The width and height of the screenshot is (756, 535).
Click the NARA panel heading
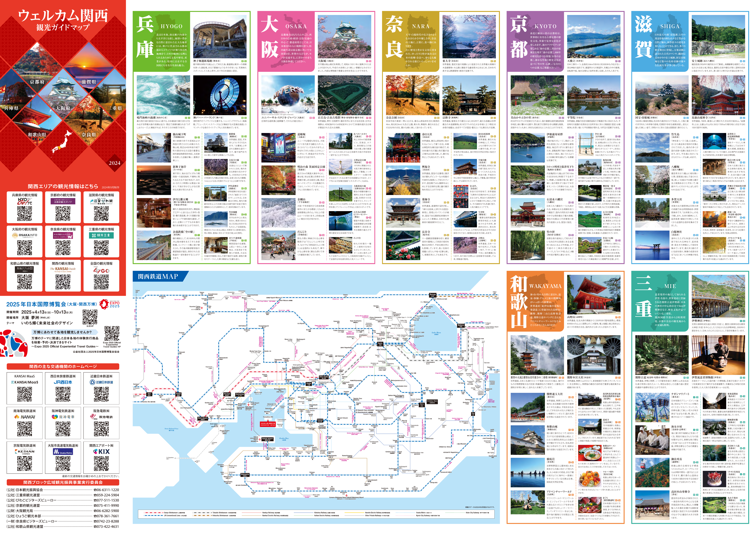421,26
